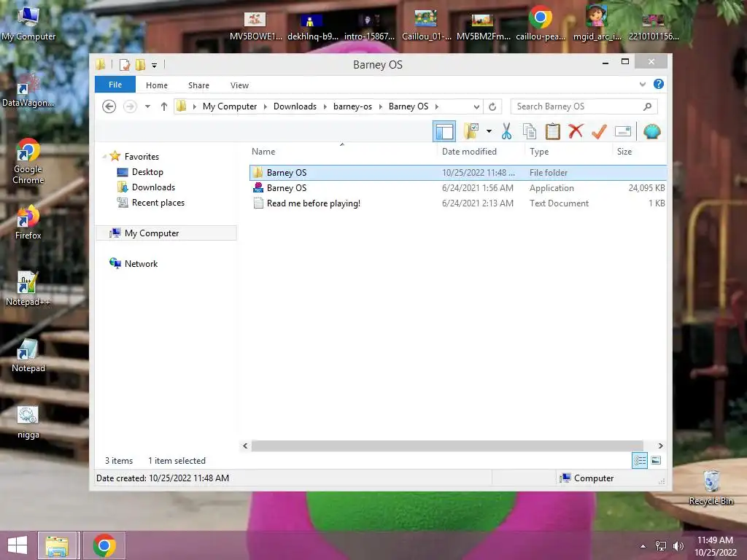
Task: Switch to the Home ribbon tab
Action: [x=157, y=85]
